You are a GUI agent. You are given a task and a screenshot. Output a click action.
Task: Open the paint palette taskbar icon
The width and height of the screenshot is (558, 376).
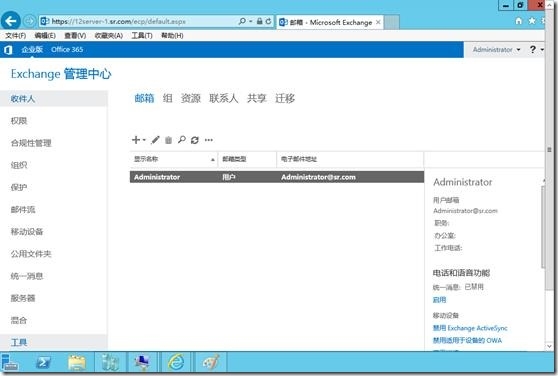tap(210, 362)
